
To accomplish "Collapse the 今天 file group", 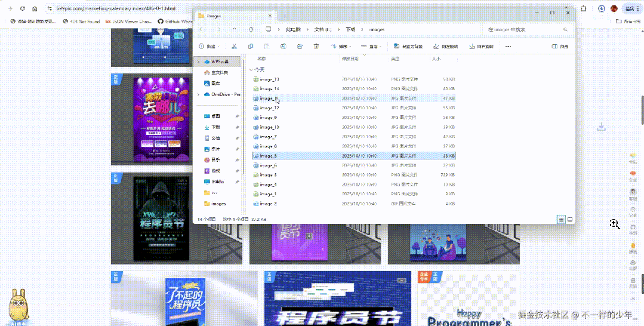I will [x=251, y=69].
